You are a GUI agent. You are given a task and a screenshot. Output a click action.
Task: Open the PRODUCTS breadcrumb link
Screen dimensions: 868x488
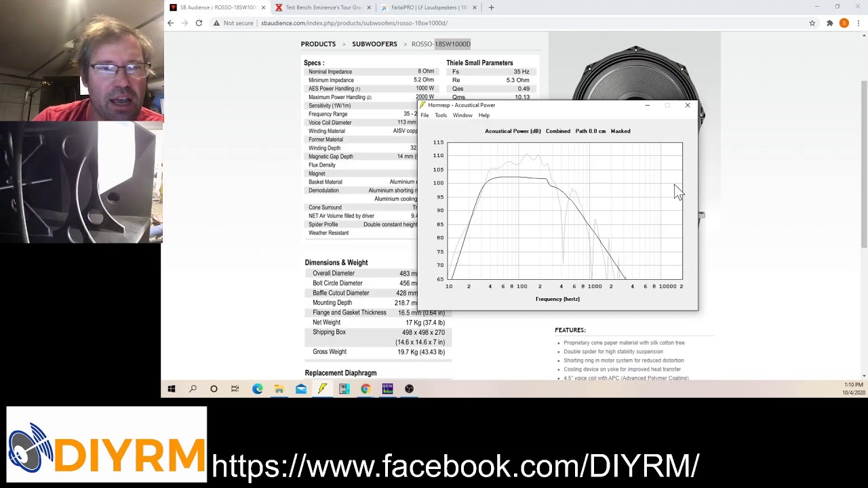[318, 44]
